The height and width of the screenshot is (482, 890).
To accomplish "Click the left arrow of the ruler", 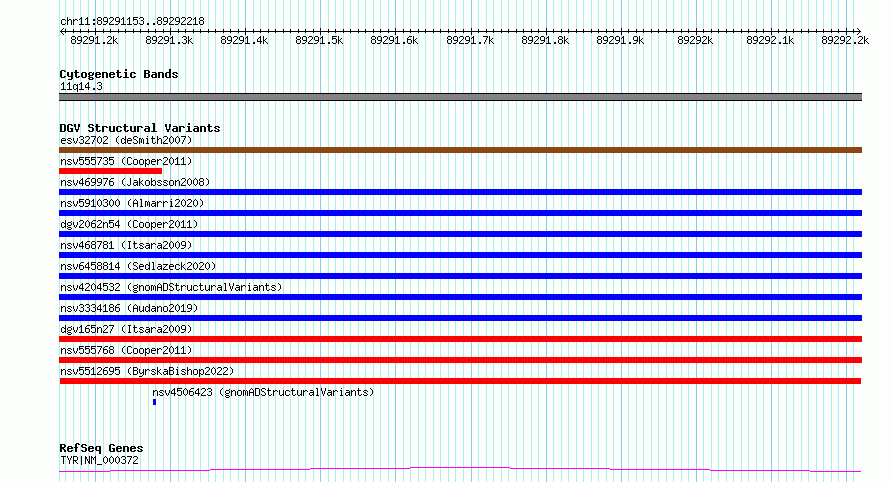I will [x=62, y=32].
